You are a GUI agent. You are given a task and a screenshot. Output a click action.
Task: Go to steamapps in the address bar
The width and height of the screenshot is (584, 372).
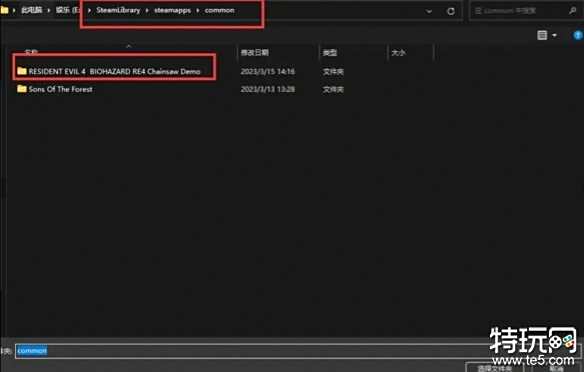coord(172,10)
